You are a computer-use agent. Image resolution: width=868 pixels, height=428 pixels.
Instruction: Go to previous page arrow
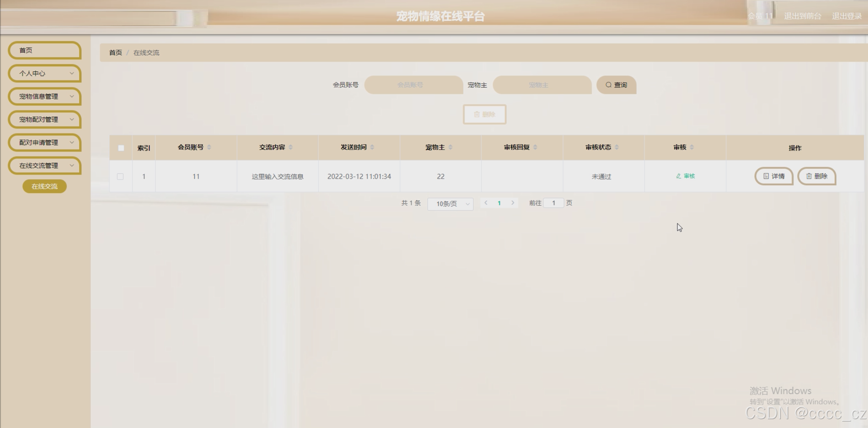pos(486,203)
